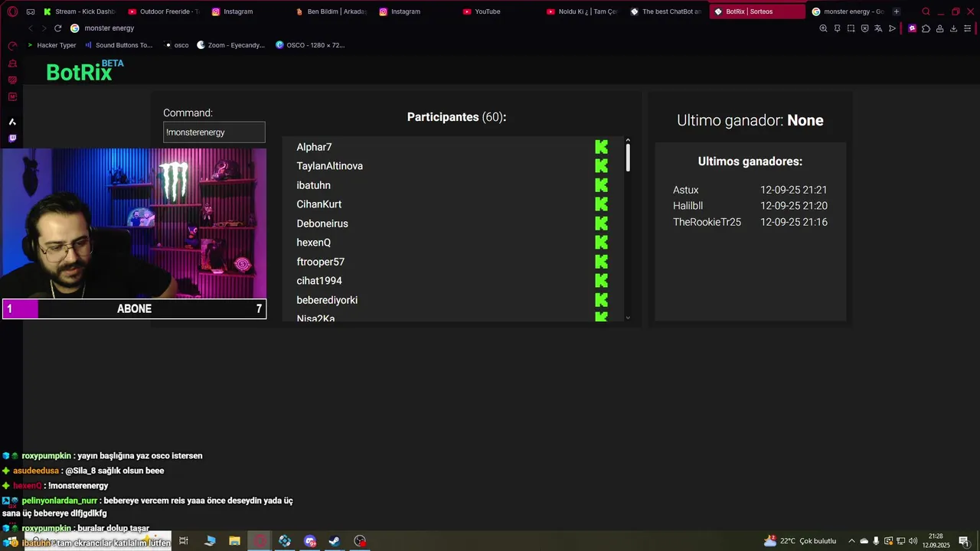Open the Opera GX main menu icon
Screen dimensions: 980x551
pos(12,11)
